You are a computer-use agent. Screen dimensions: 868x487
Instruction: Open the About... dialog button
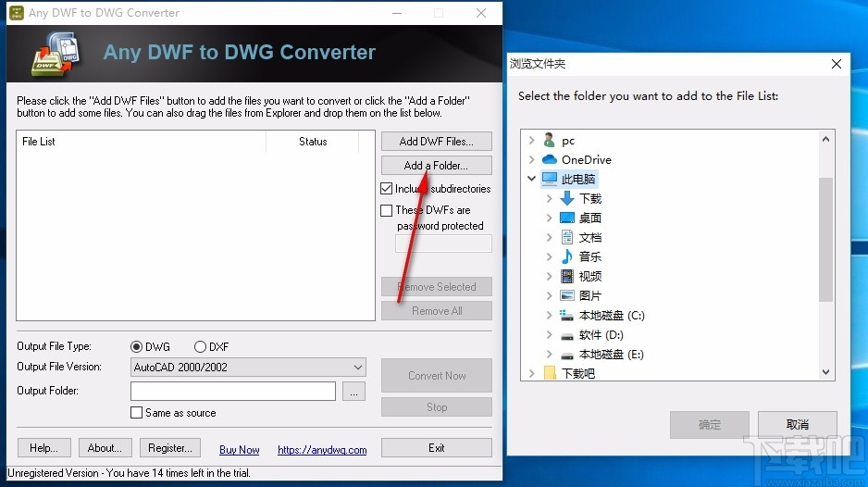click(105, 448)
